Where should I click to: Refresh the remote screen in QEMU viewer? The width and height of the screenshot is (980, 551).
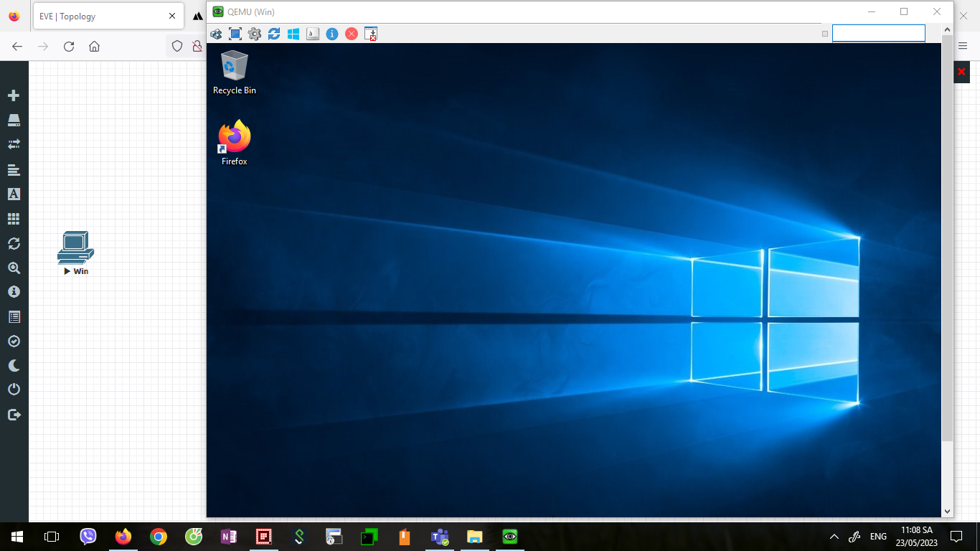(x=274, y=34)
